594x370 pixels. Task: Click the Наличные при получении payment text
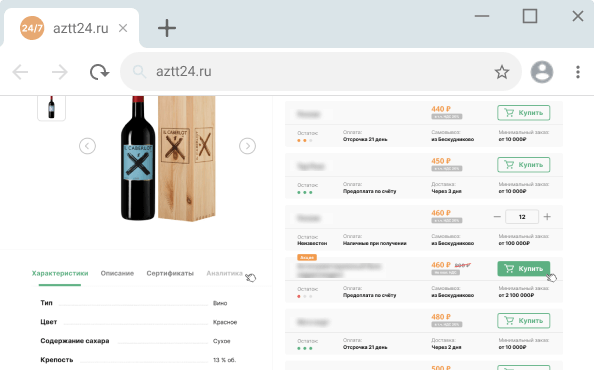(375, 243)
